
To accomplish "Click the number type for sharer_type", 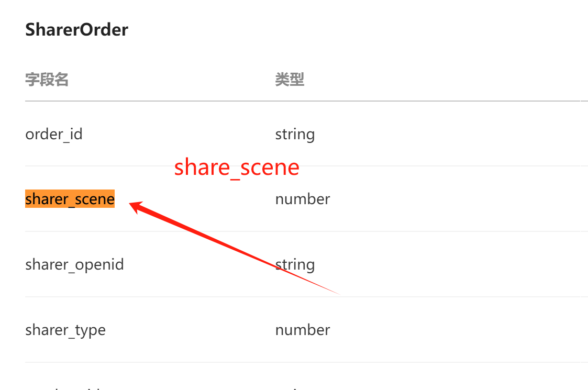I will tap(303, 330).
